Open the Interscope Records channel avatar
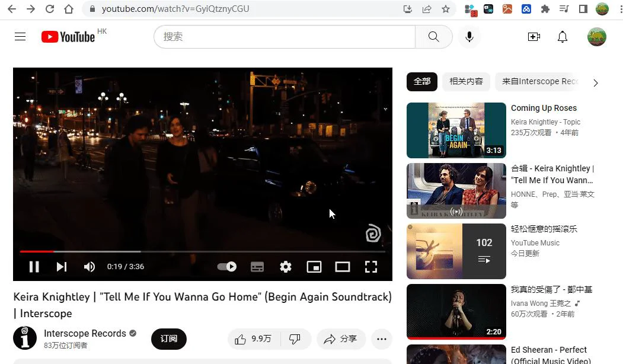The height and width of the screenshot is (364, 623). [25, 338]
